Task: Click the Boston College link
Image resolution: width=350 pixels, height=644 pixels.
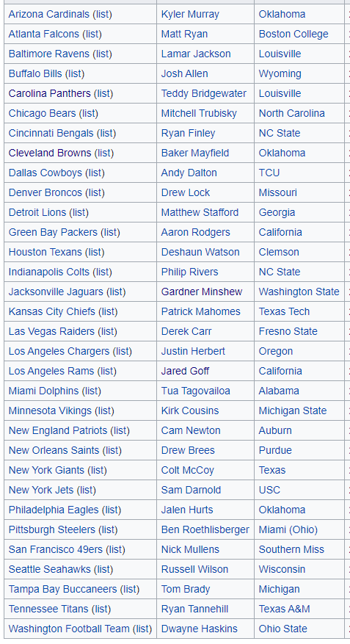Action: tap(294, 34)
